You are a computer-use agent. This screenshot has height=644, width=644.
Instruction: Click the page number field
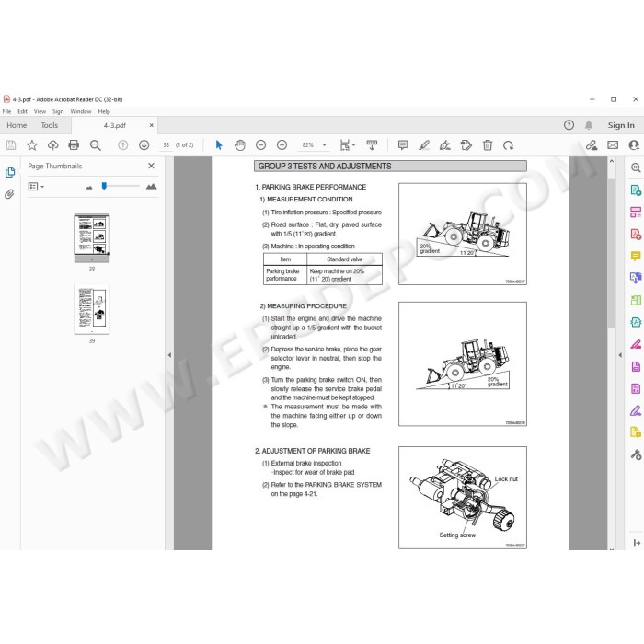click(x=166, y=145)
